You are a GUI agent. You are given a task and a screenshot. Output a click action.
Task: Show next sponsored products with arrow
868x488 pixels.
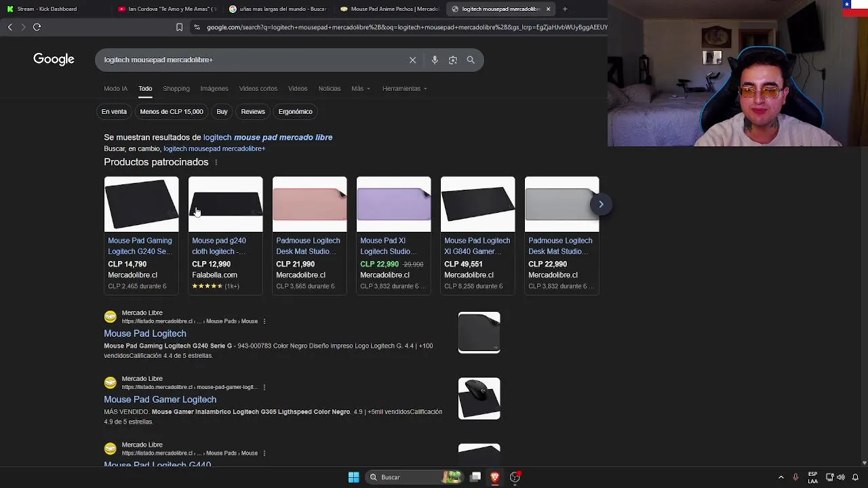pyautogui.click(x=601, y=204)
